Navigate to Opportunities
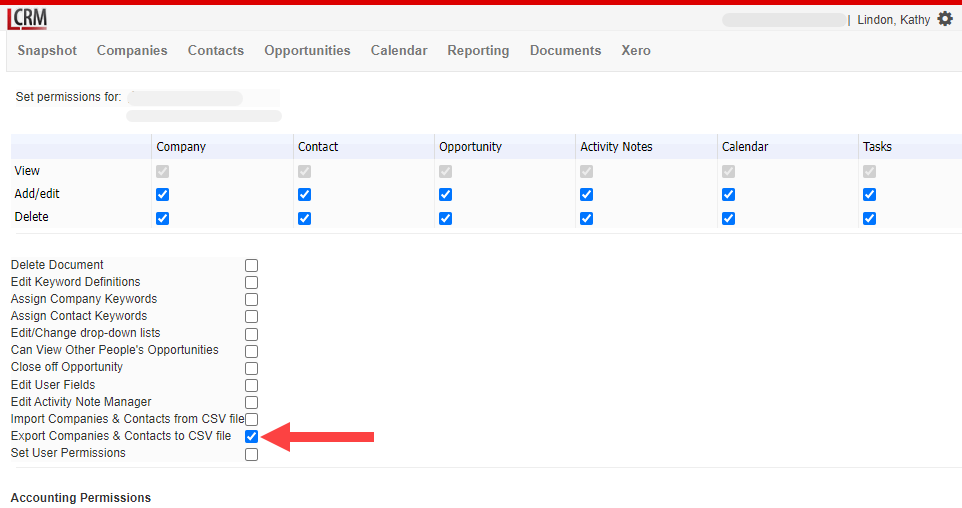Viewport: 962px width, 508px height. click(x=307, y=50)
